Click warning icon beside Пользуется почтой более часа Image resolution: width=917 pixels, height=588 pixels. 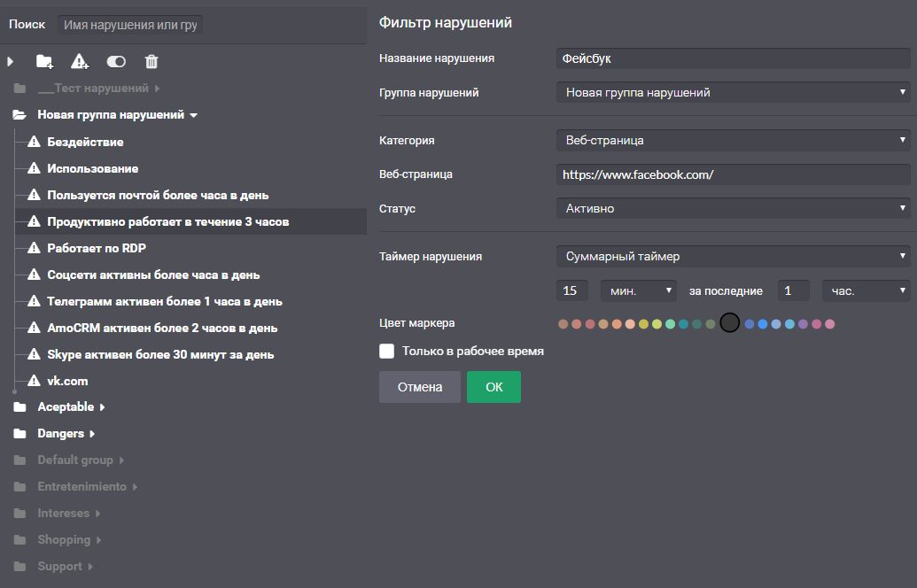(x=34, y=195)
